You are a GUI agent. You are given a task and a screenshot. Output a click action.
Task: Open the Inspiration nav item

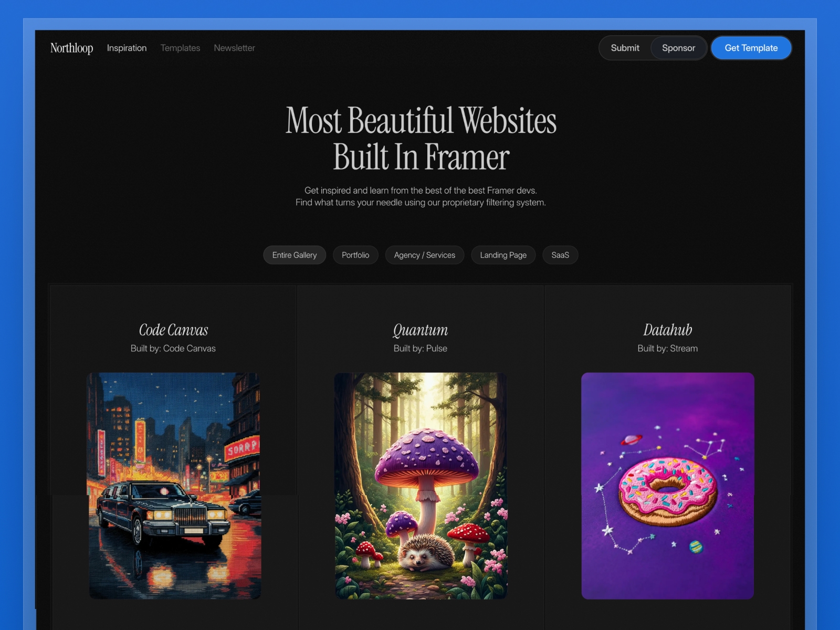127,48
